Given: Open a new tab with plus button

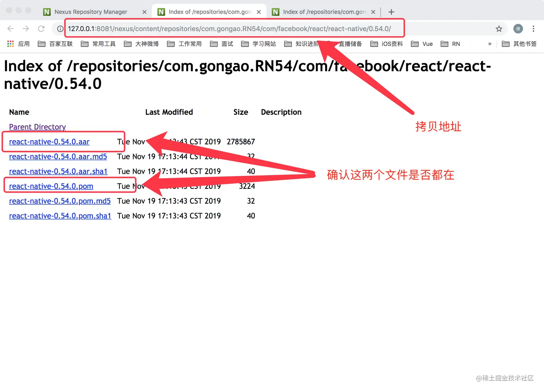Looking at the screenshot, I should tap(391, 12).
